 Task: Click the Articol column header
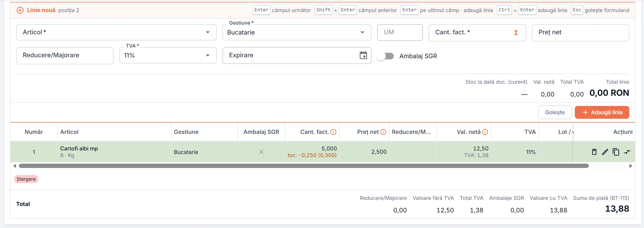(114, 132)
